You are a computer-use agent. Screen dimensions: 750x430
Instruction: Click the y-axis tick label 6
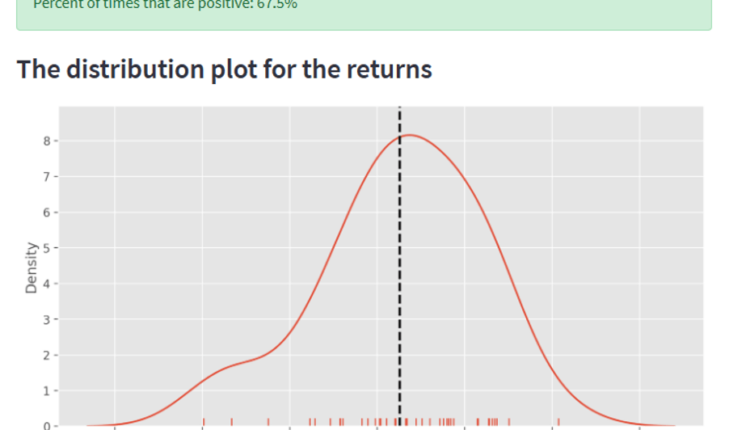coord(46,212)
